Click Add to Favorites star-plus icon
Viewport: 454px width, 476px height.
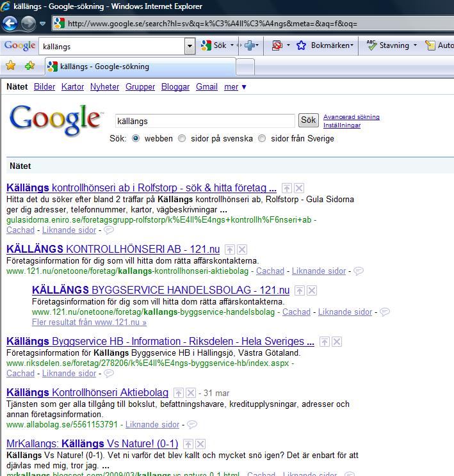[x=29, y=65]
